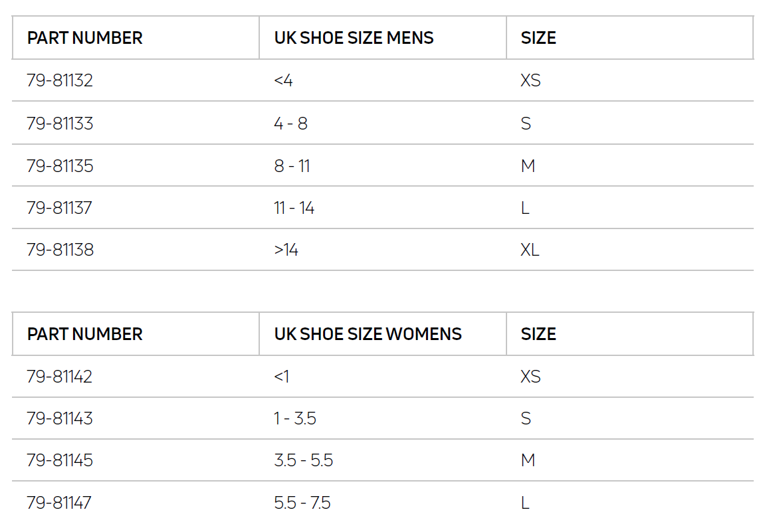
Task: Select part number 79-81137
Action: click(59, 208)
